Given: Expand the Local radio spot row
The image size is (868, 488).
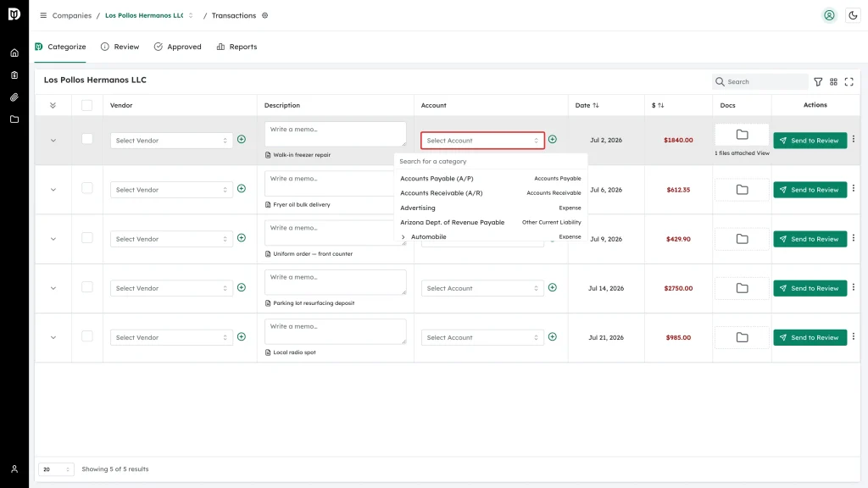Looking at the screenshot, I should pos(53,337).
